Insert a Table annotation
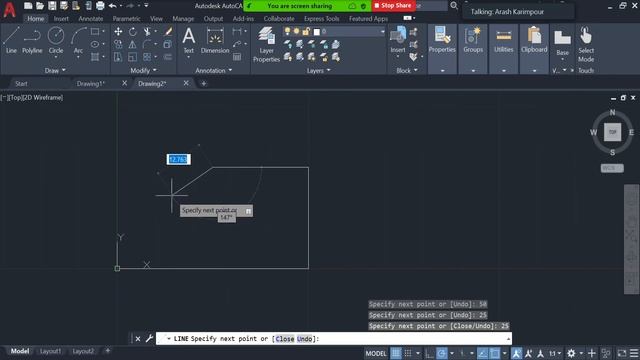640x360 pixels. (x=237, y=57)
